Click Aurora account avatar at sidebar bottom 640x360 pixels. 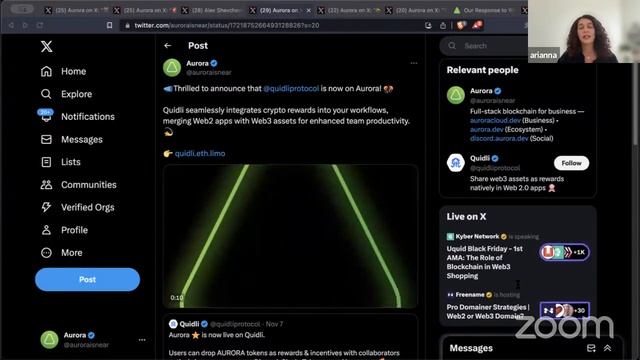(x=49, y=339)
